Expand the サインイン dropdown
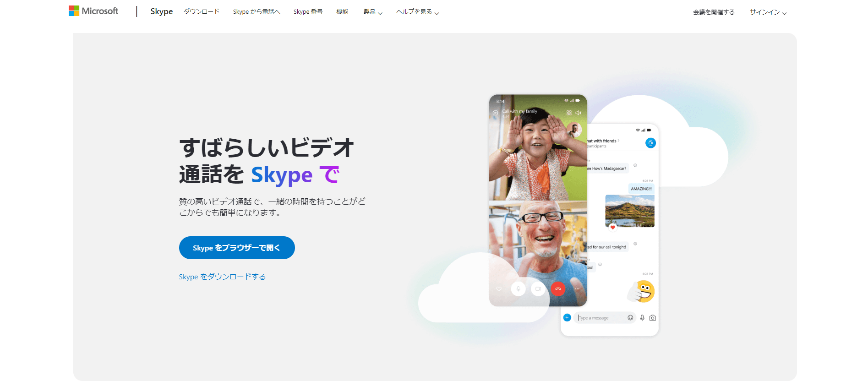Screen dimensions: 868x386 (x=768, y=12)
